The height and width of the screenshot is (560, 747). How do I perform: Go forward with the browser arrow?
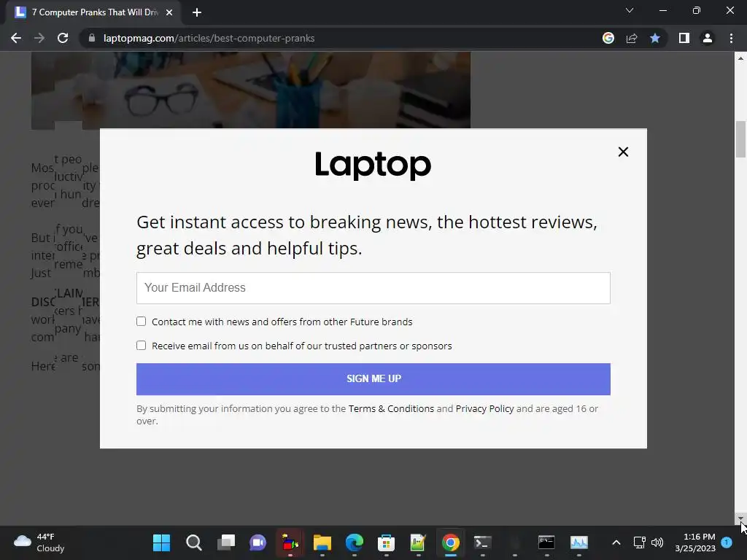(x=39, y=38)
